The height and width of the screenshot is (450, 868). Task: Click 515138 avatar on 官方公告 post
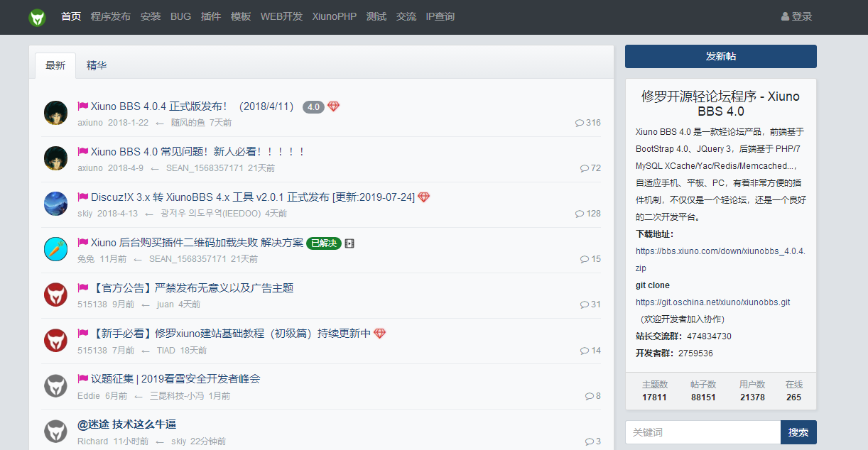[55, 294]
